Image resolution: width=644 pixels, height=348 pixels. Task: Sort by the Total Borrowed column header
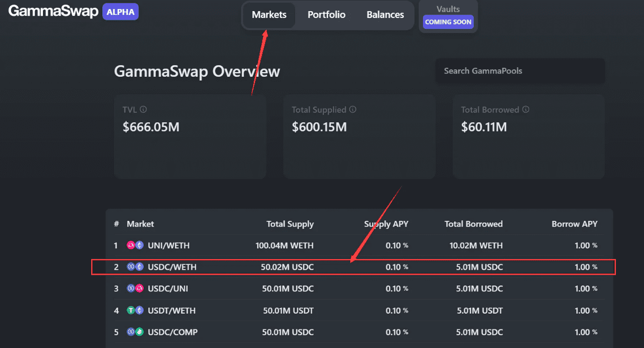[x=473, y=224]
